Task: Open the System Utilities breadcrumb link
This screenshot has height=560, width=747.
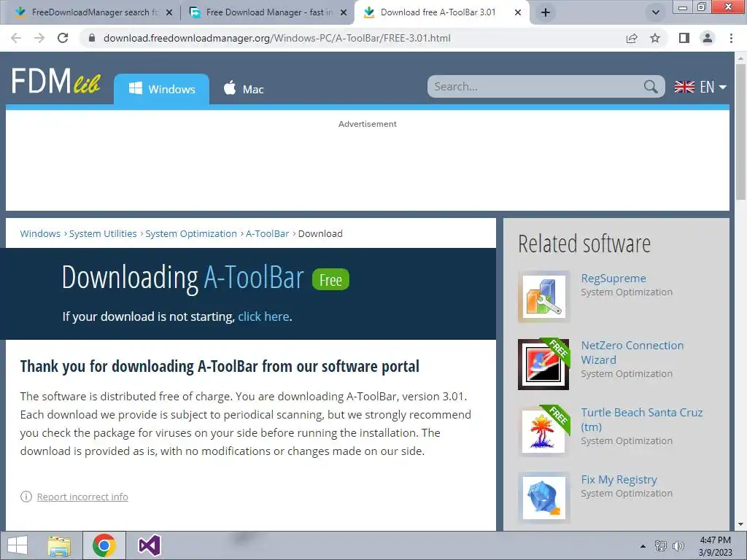Action: (103, 234)
